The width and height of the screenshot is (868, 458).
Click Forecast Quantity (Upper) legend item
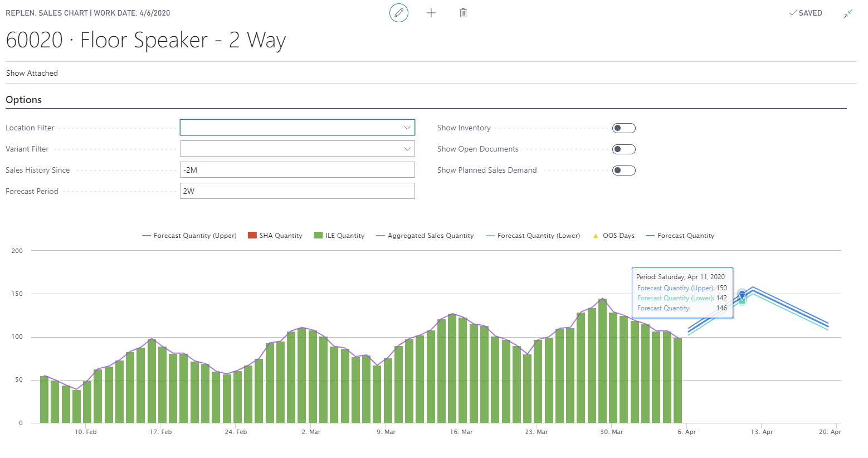[x=194, y=236]
